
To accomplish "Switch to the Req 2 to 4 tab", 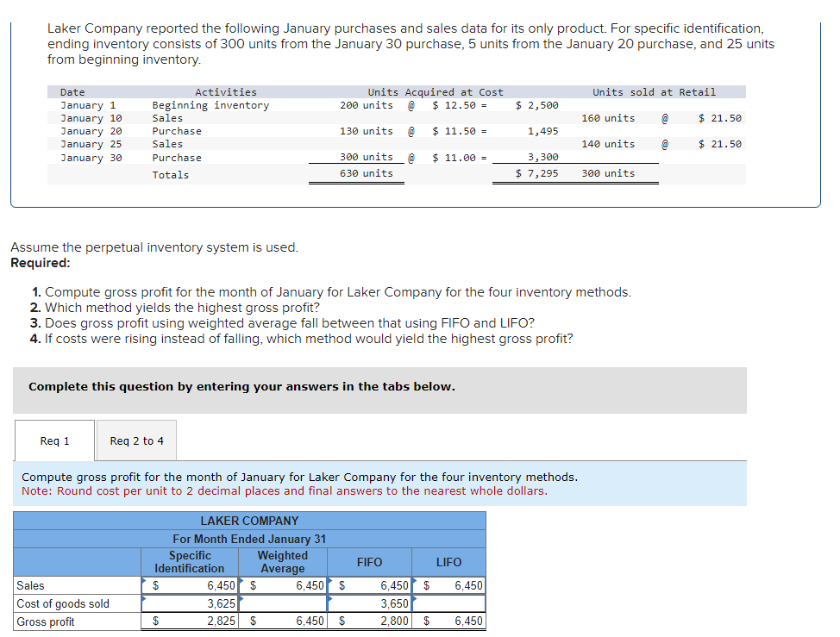I will [136, 440].
